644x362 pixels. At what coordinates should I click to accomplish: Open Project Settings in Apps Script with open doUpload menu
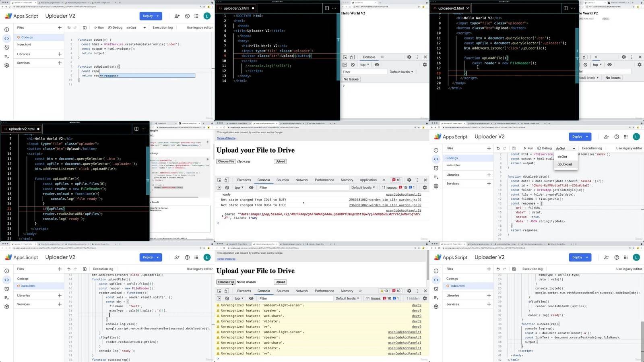(x=436, y=186)
